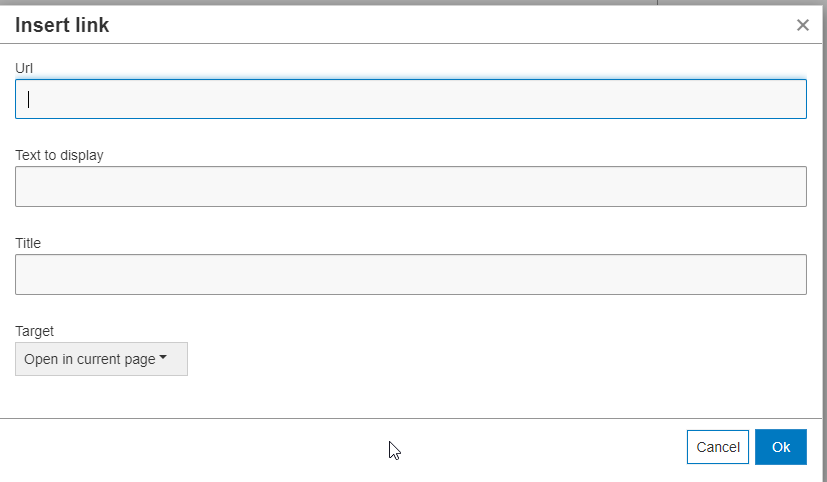Click the caret arrow beside Open in current page
The width and height of the screenshot is (827, 482).
pos(163,358)
